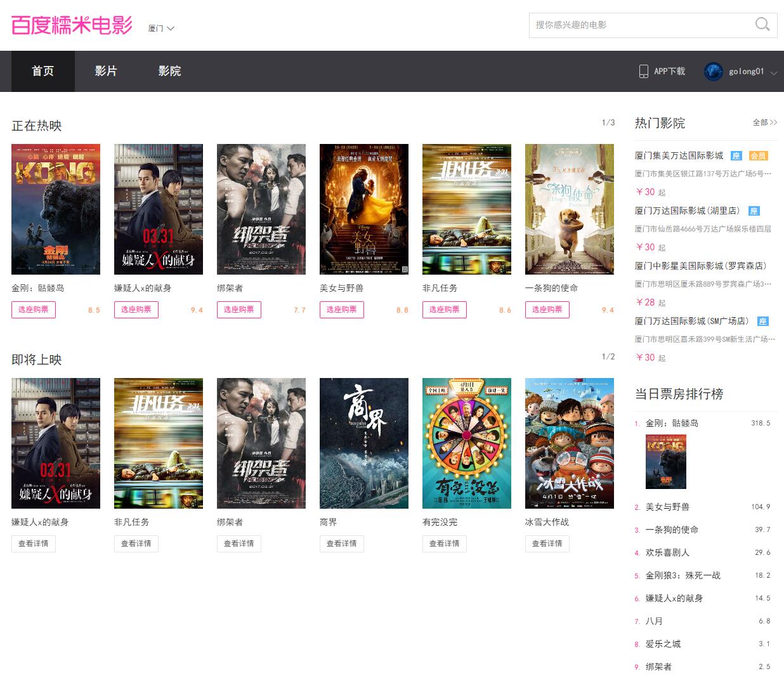This screenshot has width=784, height=685.
Task: Expand the golong01 account menu arrow
Action: click(773, 73)
